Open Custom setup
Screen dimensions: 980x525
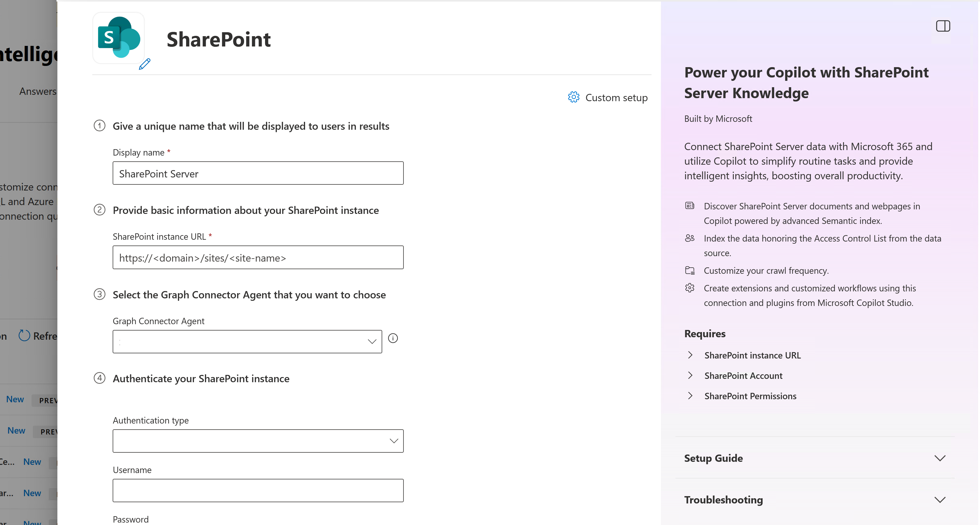pyautogui.click(x=616, y=98)
